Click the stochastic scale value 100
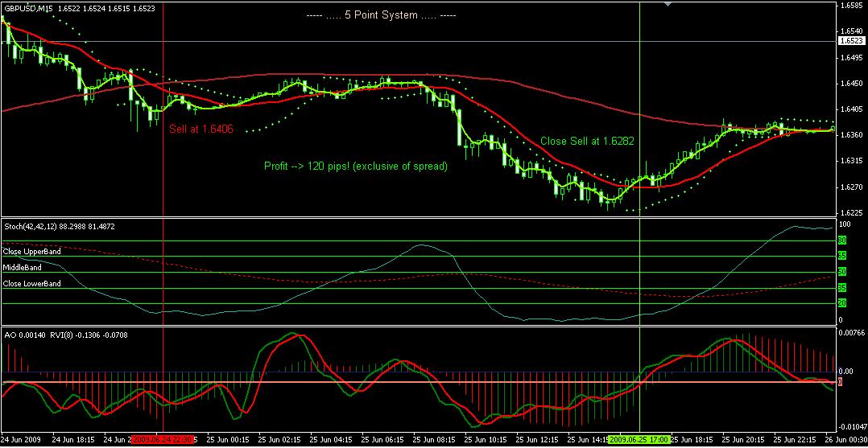868x448 pixels. point(845,225)
